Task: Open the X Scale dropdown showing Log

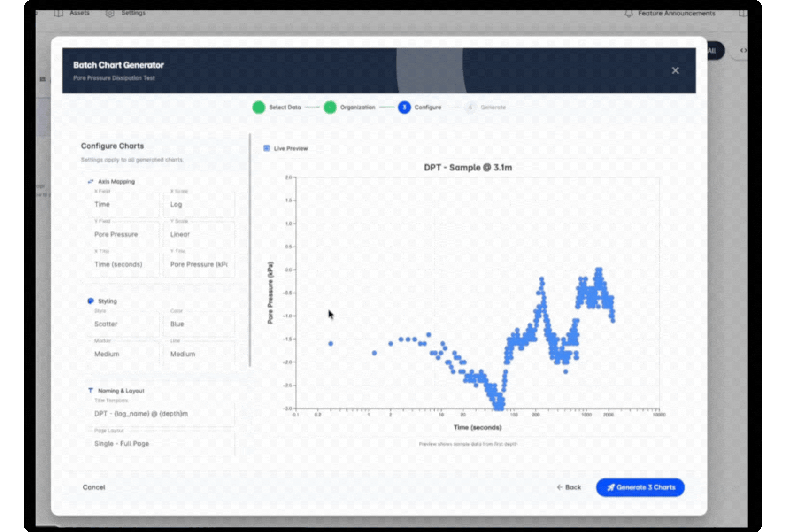Action: point(199,204)
